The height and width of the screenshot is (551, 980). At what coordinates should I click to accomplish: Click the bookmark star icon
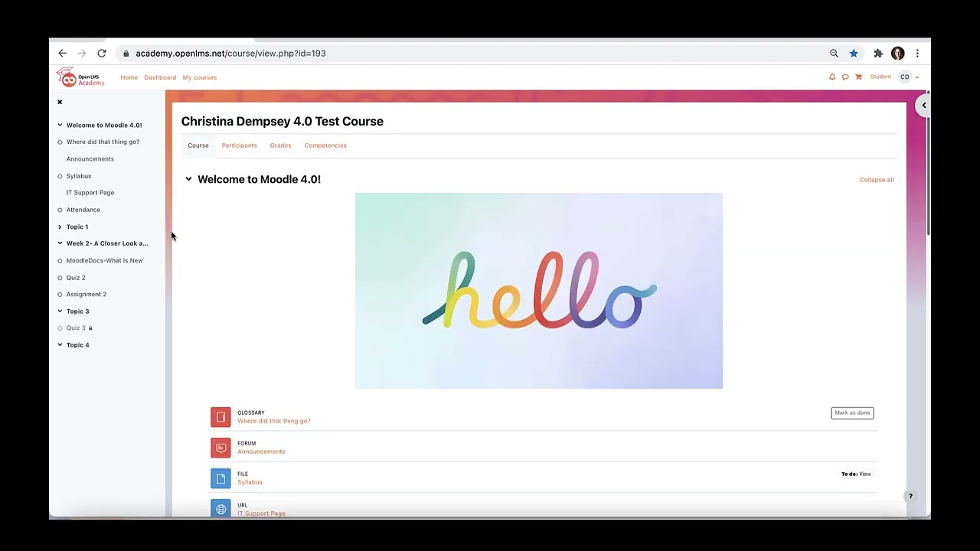(854, 54)
